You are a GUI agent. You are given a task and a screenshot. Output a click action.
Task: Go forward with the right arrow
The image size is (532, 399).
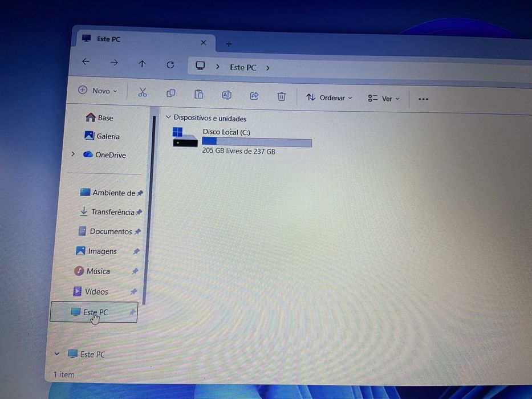click(x=114, y=63)
